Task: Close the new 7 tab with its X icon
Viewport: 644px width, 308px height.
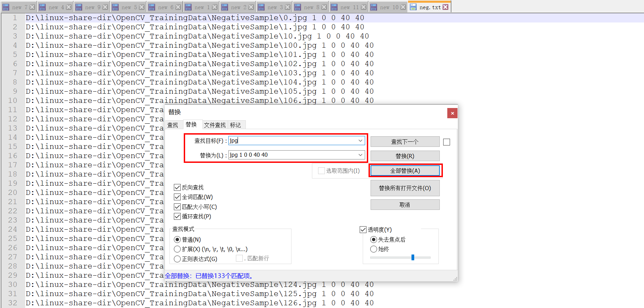Action: [32, 7]
